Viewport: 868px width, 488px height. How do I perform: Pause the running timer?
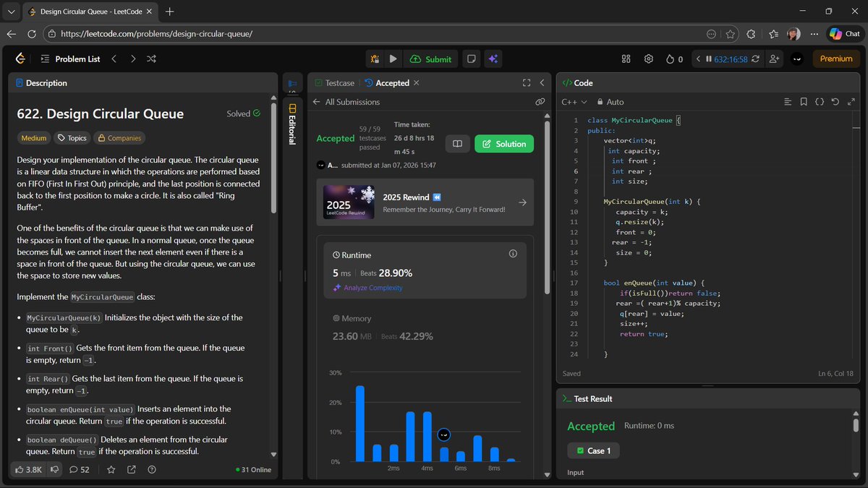click(x=709, y=59)
